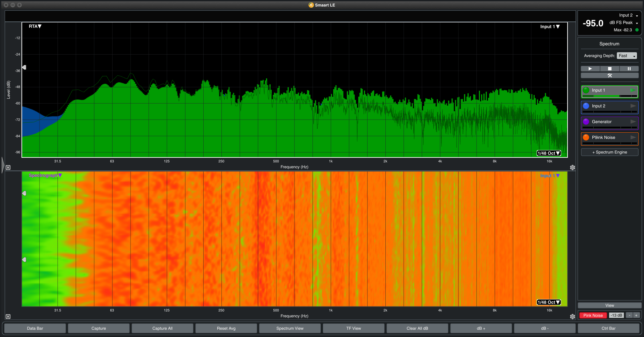The height and width of the screenshot is (337, 644).
Task: Start the Generator engine run arrow
Action: click(x=633, y=122)
